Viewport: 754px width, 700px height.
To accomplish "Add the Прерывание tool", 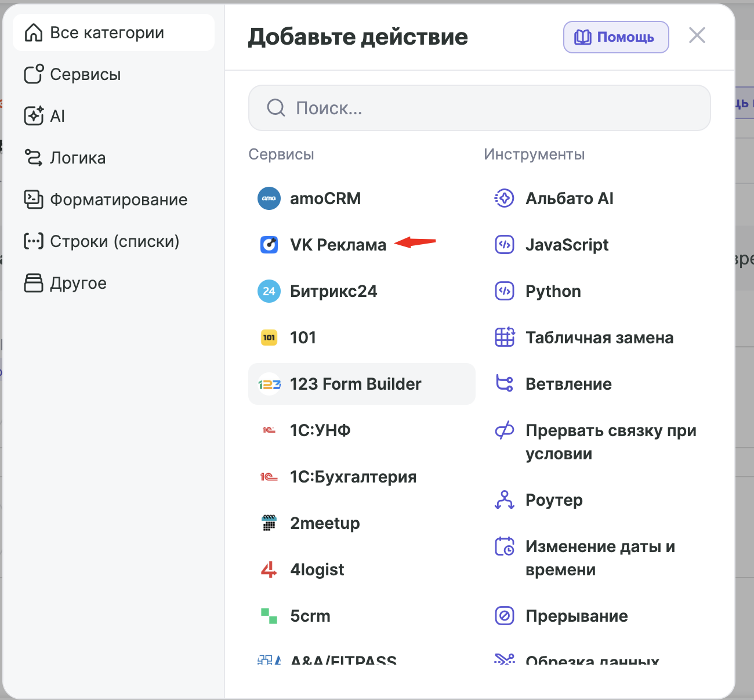I will (597, 616).
